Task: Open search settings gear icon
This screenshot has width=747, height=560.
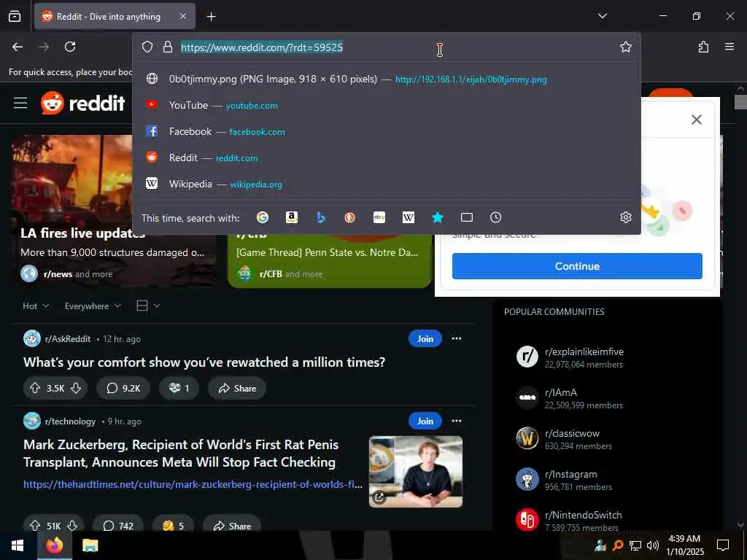Action: (625, 217)
